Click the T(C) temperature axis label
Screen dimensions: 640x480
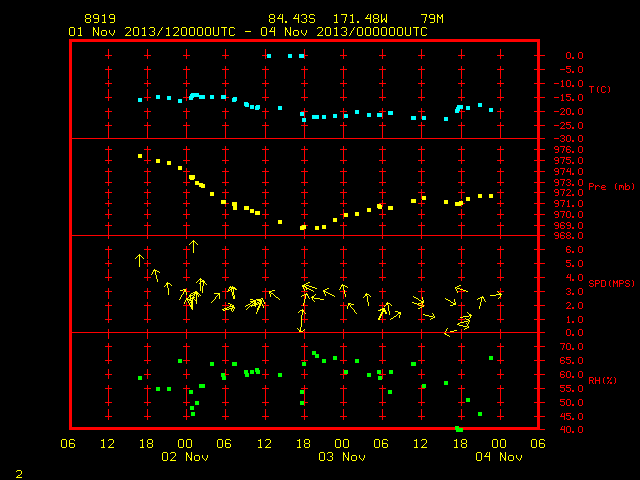pyautogui.click(x=600, y=89)
